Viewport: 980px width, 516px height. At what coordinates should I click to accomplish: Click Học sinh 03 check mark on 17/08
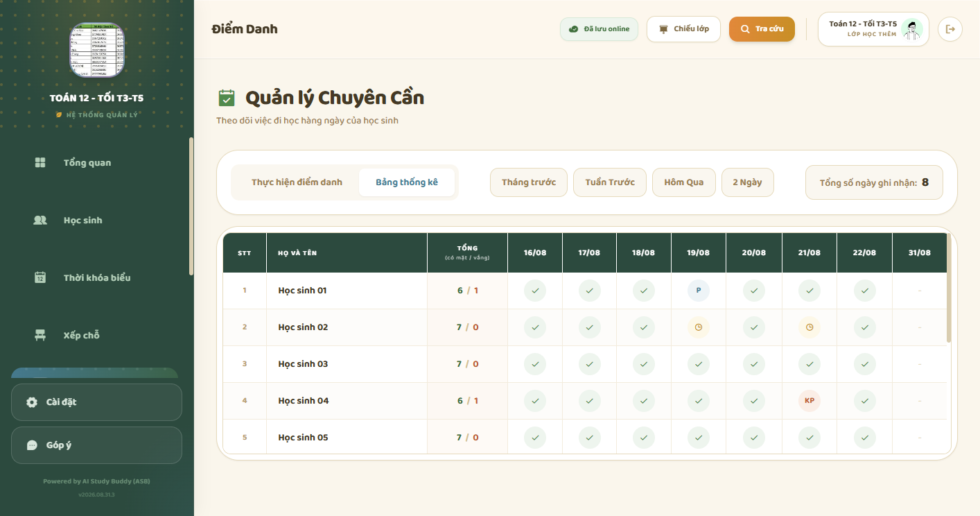[x=589, y=364]
